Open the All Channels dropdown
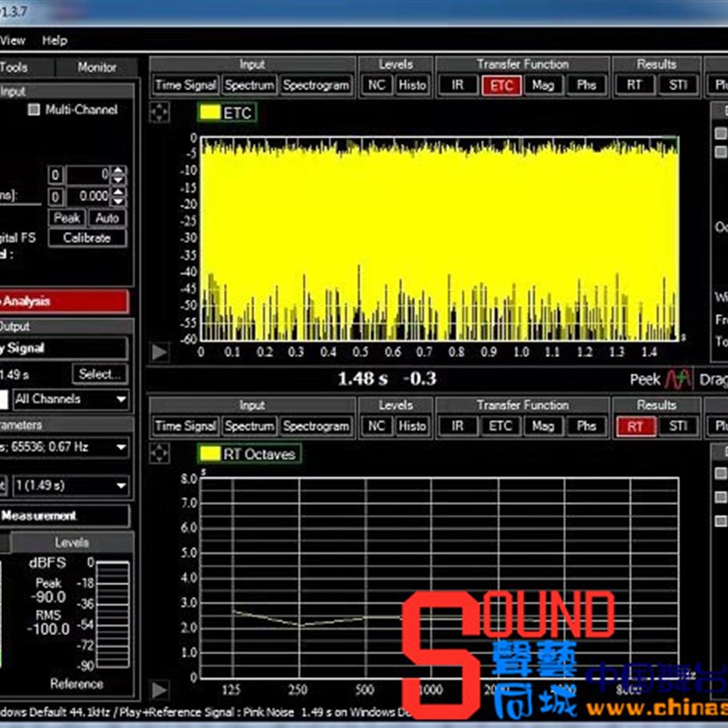This screenshot has height=728, width=728. click(71, 399)
